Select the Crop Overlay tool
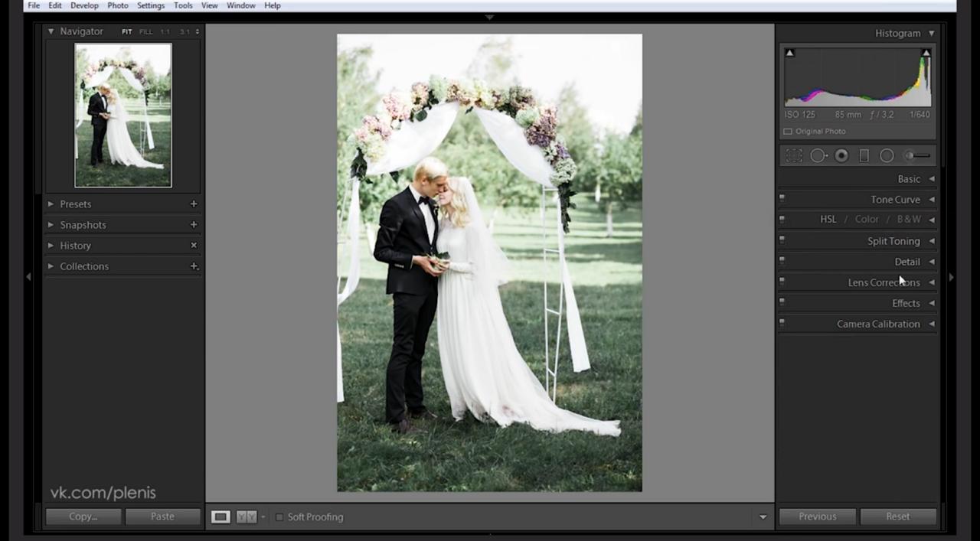The width and height of the screenshot is (980, 541). pos(794,156)
